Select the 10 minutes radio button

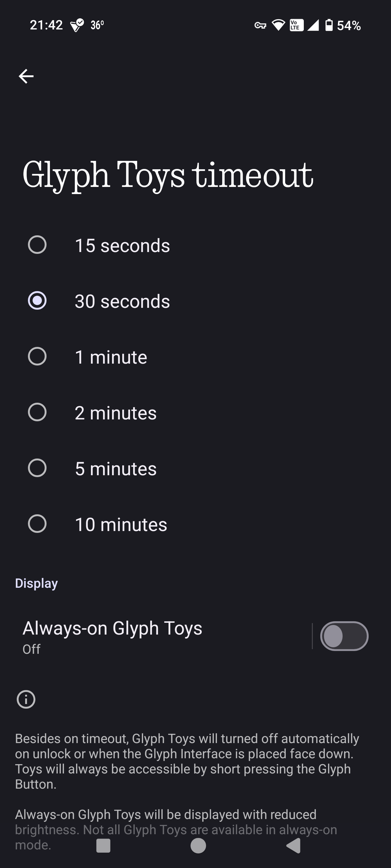(37, 524)
